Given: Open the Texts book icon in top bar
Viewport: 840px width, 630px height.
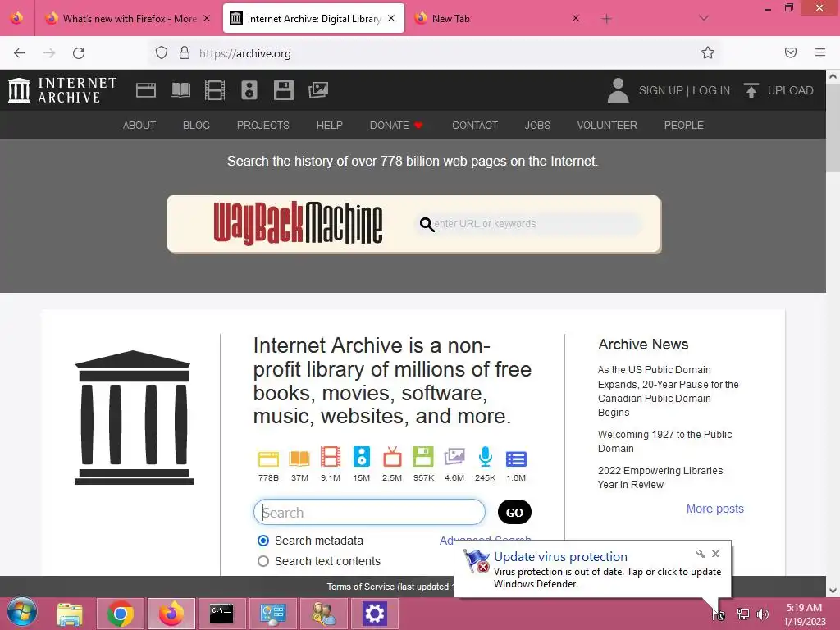Looking at the screenshot, I should (180, 90).
